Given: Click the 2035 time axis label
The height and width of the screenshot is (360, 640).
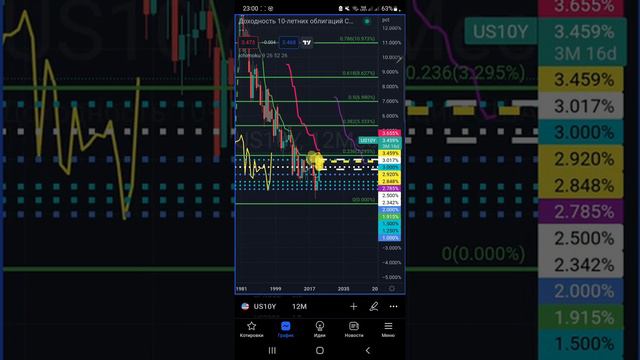Looking at the screenshot, I should [343, 289].
